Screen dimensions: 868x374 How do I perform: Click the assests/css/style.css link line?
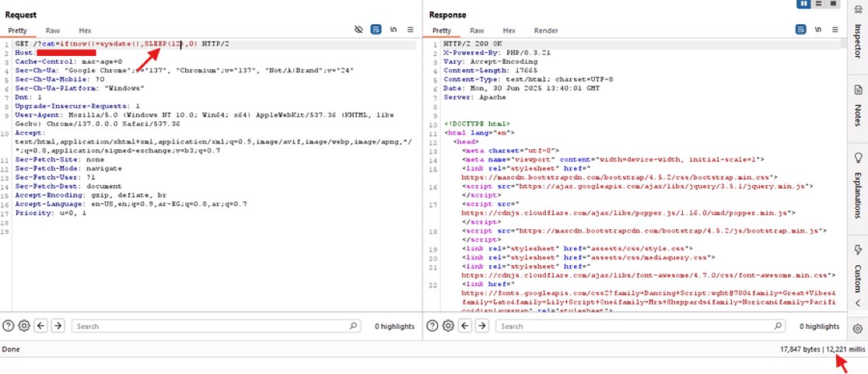(577, 249)
